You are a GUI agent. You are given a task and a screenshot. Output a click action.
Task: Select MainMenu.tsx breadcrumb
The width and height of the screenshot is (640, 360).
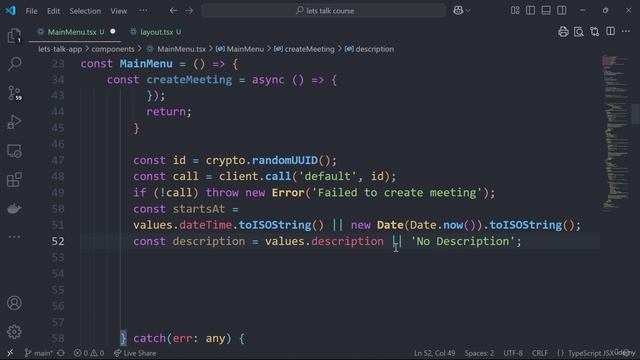pyautogui.click(x=181, y=49)
